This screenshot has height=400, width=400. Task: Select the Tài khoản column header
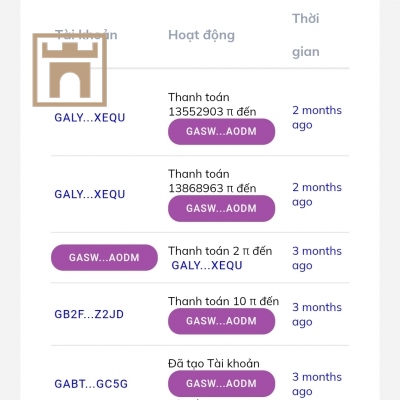(x=86, y=35)
